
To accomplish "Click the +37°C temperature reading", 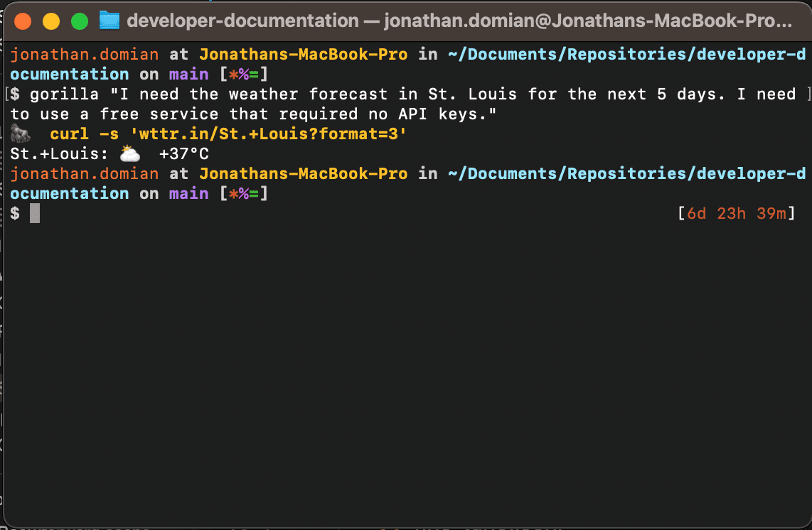I will [183, 153].
